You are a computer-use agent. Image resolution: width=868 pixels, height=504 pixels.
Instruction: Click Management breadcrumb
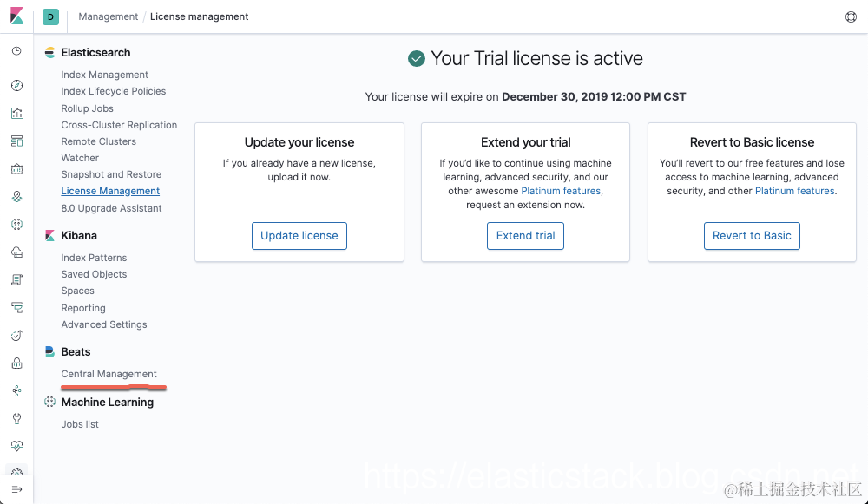click(x=108, y=16)
